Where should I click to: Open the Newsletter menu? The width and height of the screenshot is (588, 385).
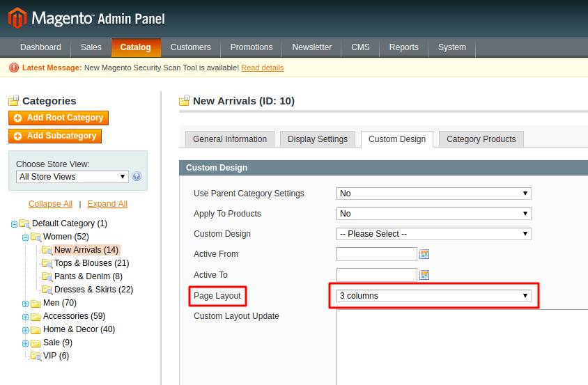312,47
